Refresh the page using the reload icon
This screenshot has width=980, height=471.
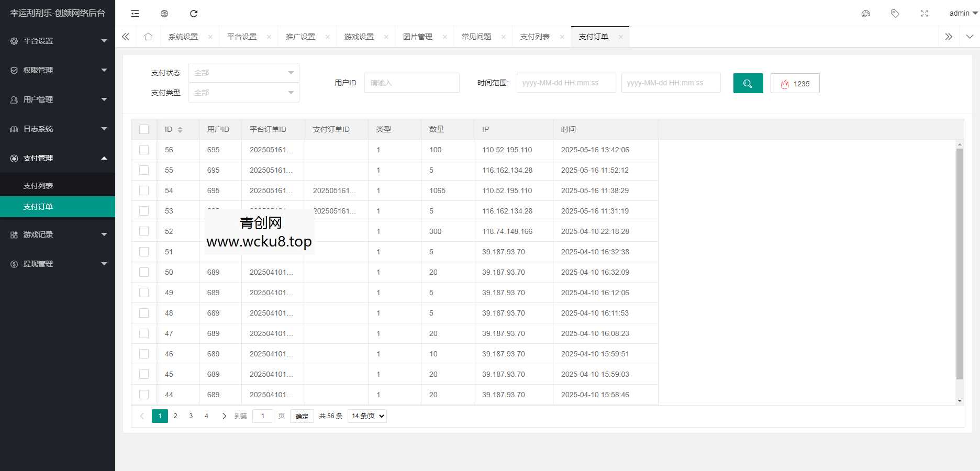point(194,14)
